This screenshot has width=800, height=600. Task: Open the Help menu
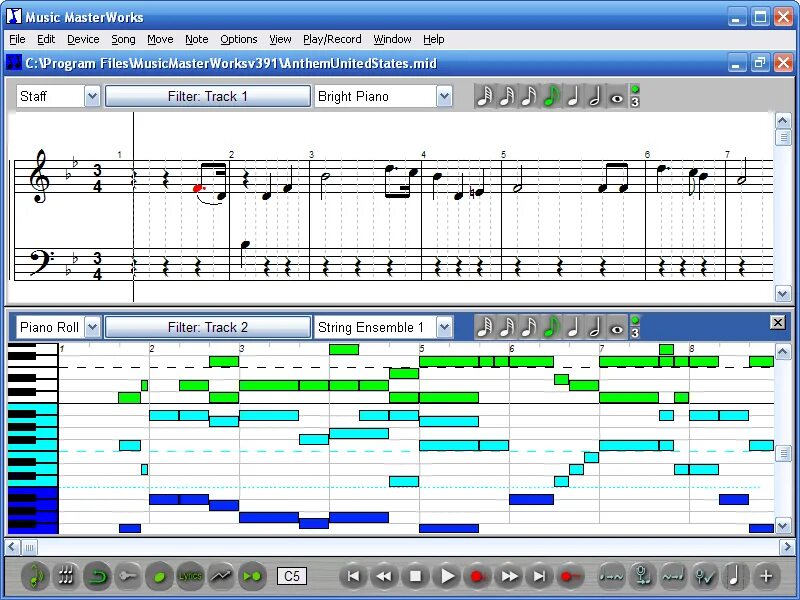[434, 39]
